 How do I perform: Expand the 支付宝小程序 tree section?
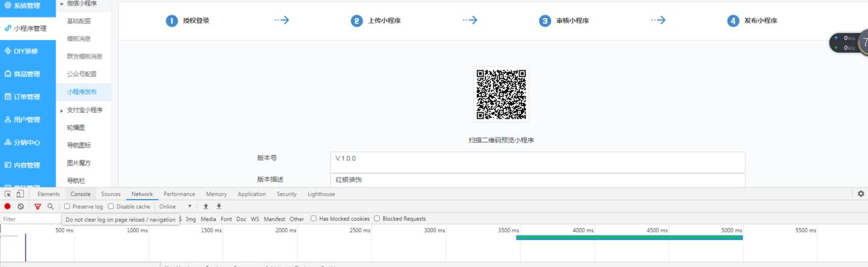tap(61, 110)
